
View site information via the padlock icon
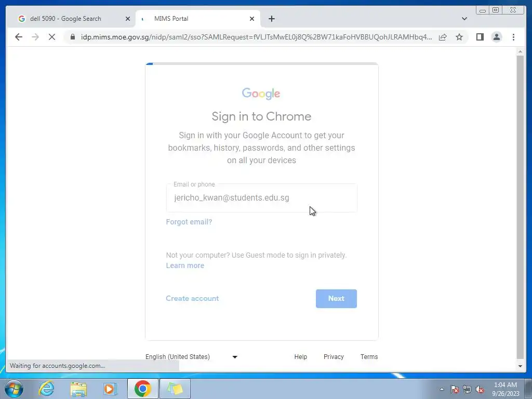tap(73, 37)
